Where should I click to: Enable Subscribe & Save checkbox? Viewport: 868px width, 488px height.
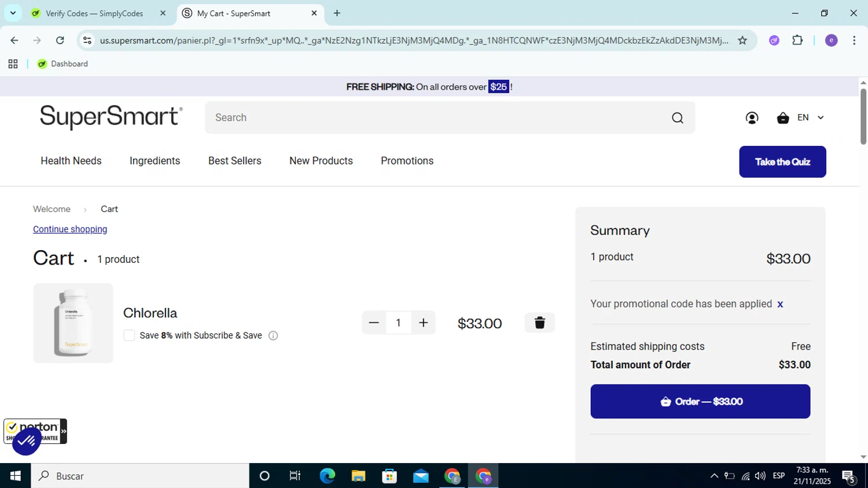(x=129, y=336)
